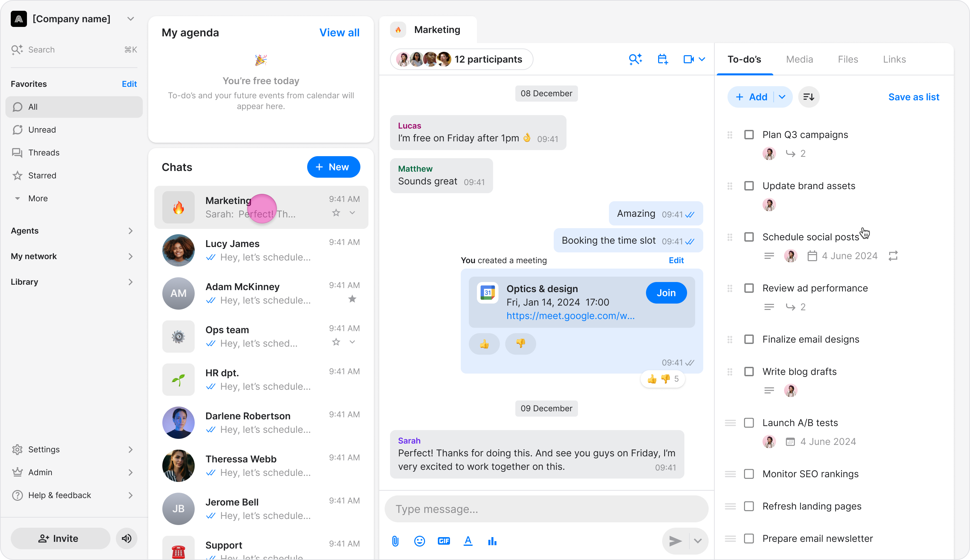Open Marketing chat options chevron
Screen dimensions: 970x560
352,213
